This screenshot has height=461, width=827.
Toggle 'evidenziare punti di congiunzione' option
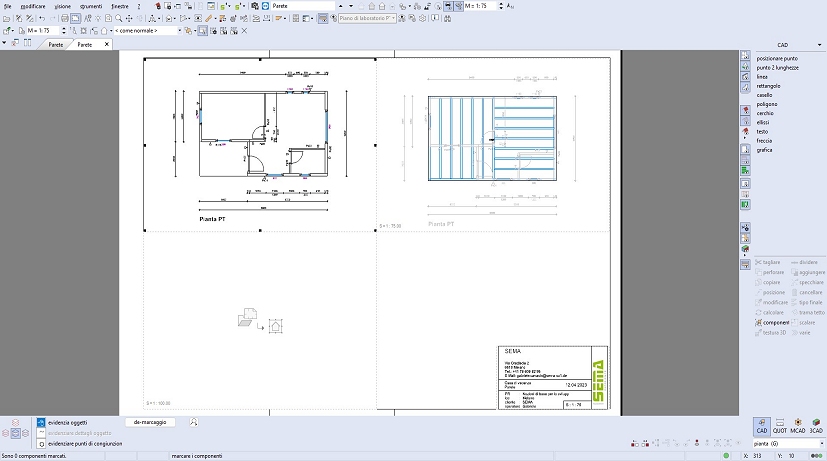click(x=41, y=443)
